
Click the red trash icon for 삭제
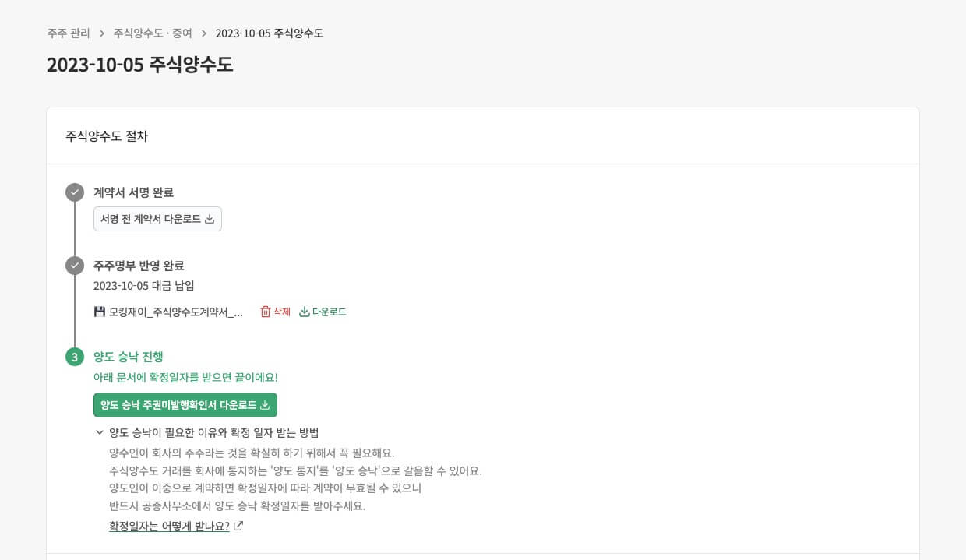pyautogui.click(x=266, y=312)
